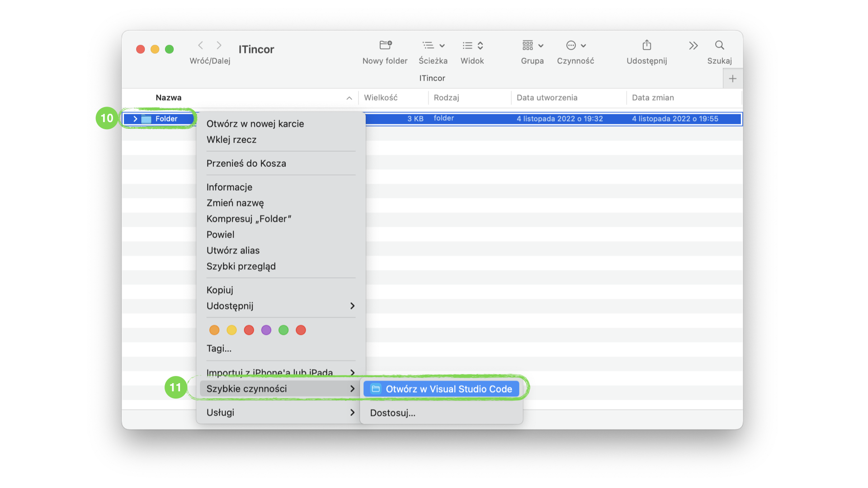Sort by Rodzaj column header
This screenshot has width=868, height=488.
point(446,98)
